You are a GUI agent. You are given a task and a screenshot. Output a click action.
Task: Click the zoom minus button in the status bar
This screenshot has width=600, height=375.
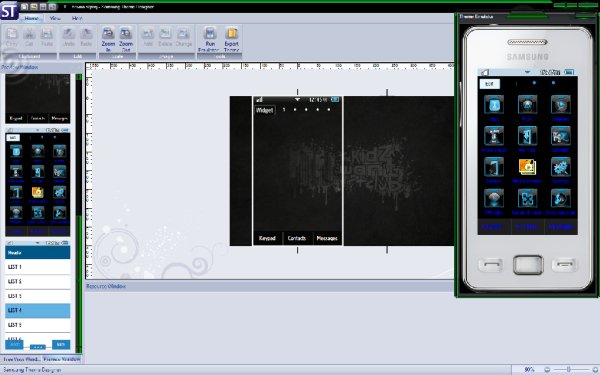(x=547, y=369)
